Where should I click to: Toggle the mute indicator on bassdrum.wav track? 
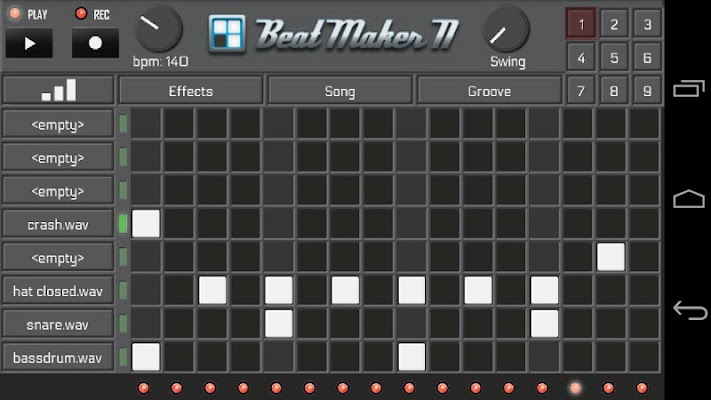[x=123, y=357]
